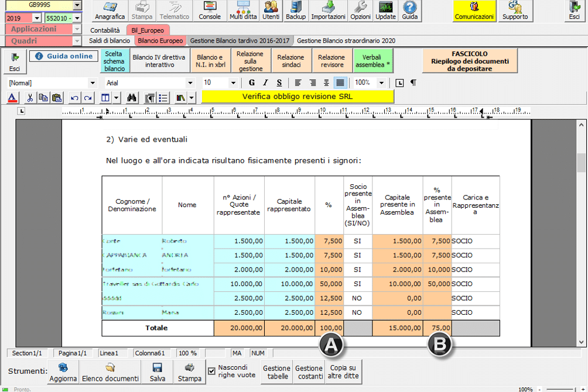The width and height of the screenshot is (588, 392).
Task: Open the 552010 code dropdown
Action: click(x=77, y=18)
